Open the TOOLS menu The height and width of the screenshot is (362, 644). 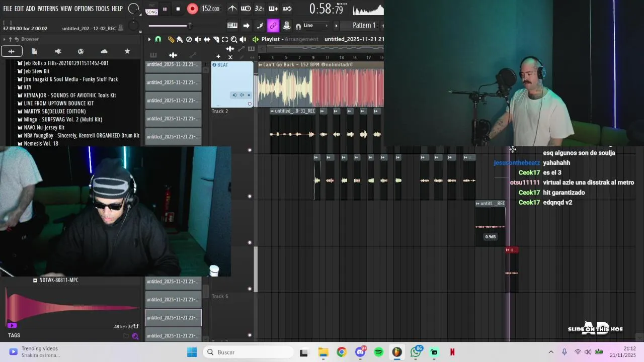(x=102, y=9)
